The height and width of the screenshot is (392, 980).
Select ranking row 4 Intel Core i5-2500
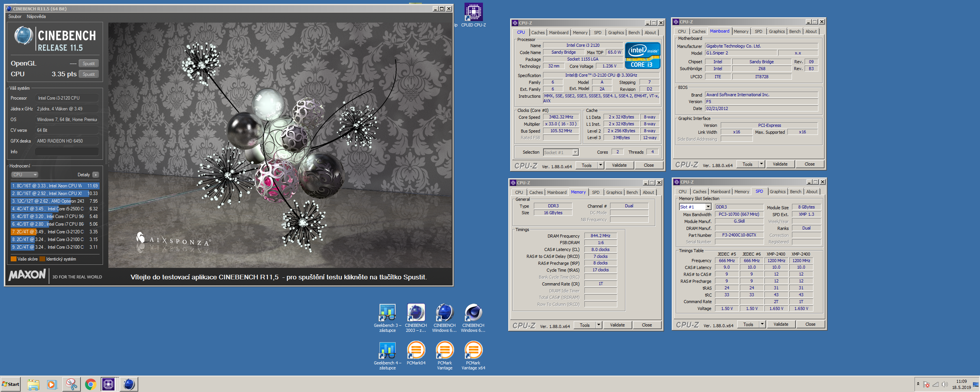point(55,209)
